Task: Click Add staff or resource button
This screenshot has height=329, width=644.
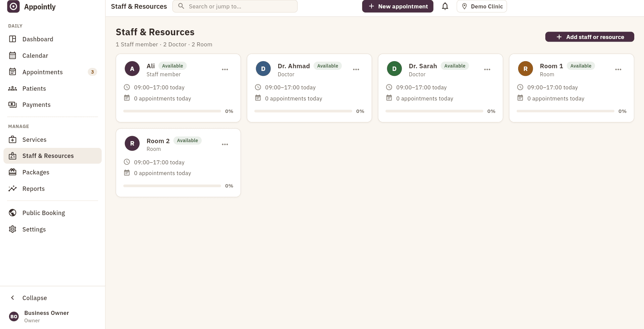Action: (x=590, y=37)
